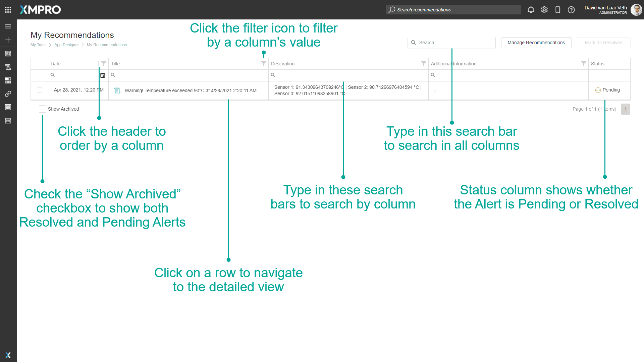Open the My Tools breadcrumb link

38,45
